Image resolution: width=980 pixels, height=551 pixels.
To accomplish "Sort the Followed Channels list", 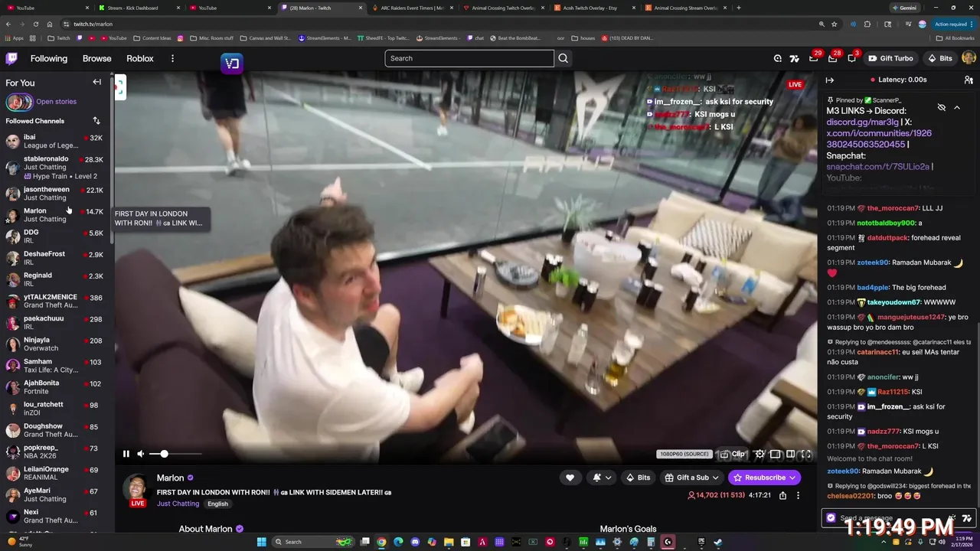I will tap(96, 121).
